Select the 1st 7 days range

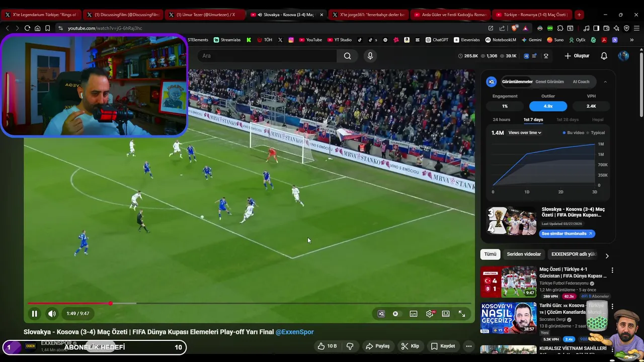(x=533, y=120)
